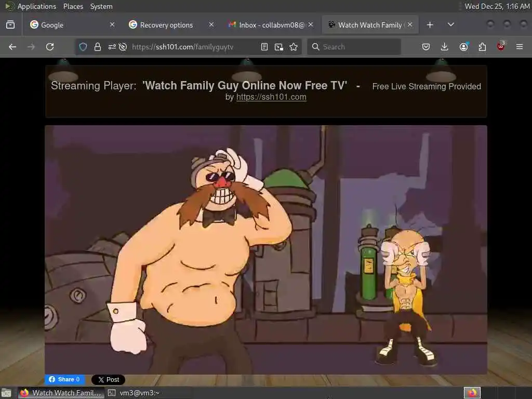The width and height of the screenshot is (532, 399).
Task: Click the clock Wed Dec 25 1:16 AM
Action: pos(497,6)
